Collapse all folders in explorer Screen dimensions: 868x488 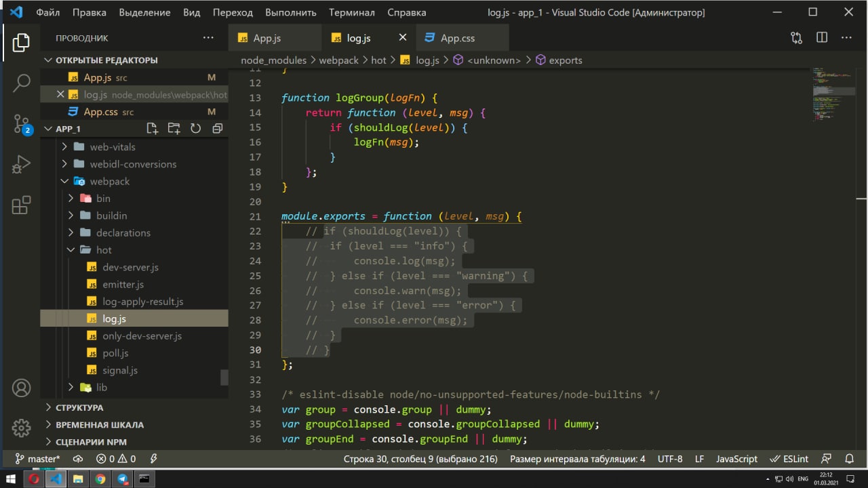point(217,129)
